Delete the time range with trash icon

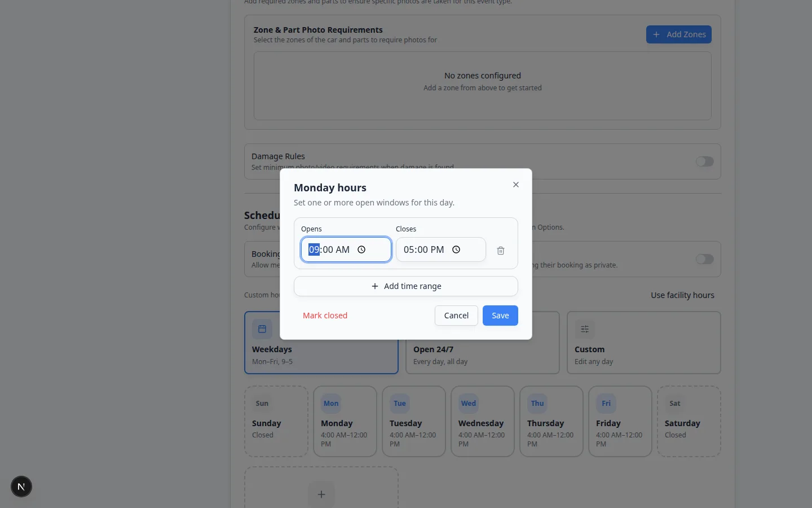point(501,251)
